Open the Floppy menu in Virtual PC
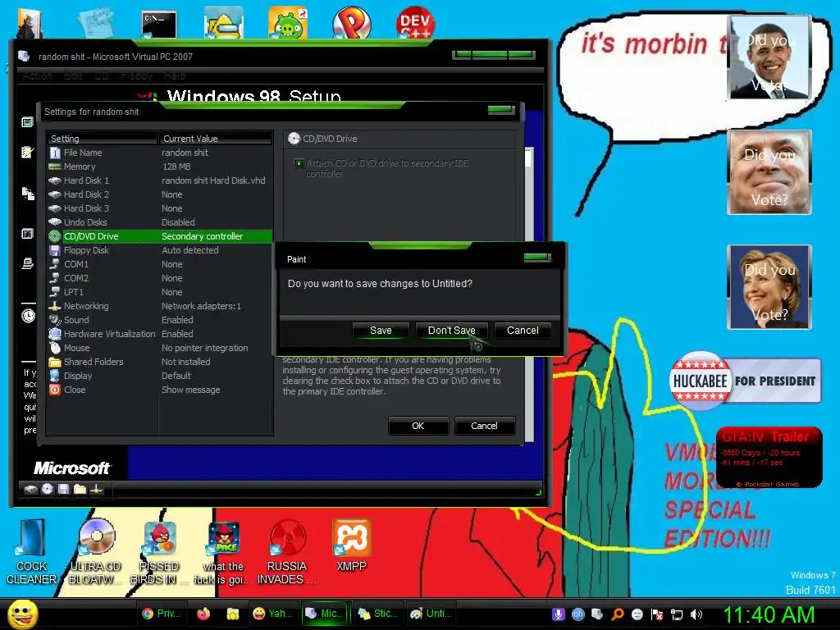840x630 pixels. point(137,76)
